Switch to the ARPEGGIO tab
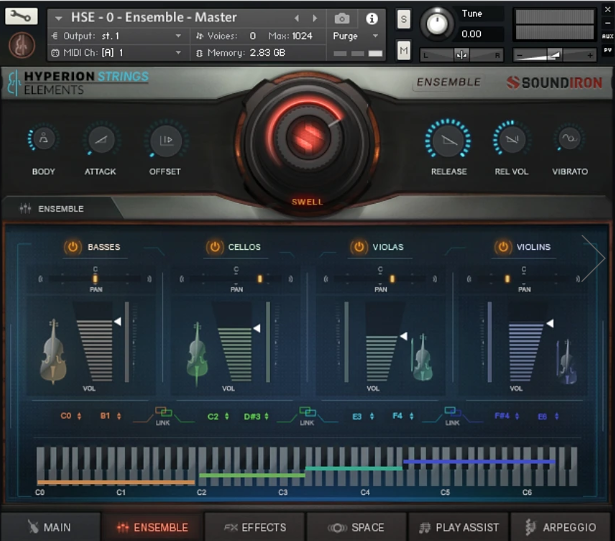The image size is (615, 541). coord(561,527)
